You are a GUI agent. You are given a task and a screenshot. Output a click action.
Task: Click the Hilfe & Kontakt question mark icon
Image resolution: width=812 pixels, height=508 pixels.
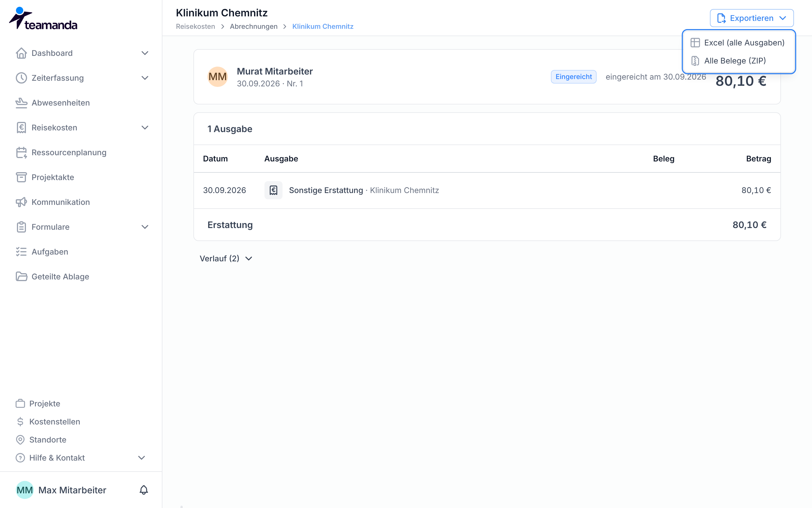[x=20, y=458]
